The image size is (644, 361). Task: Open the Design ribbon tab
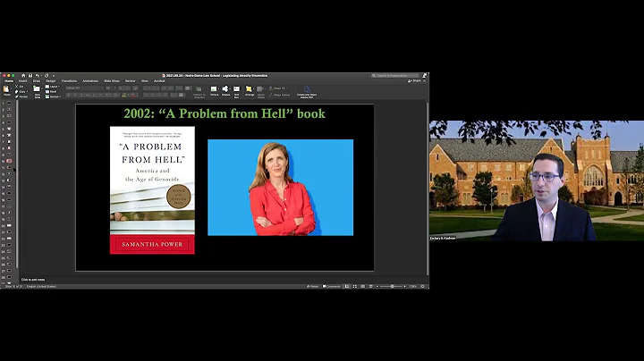(x=50, y=80)
